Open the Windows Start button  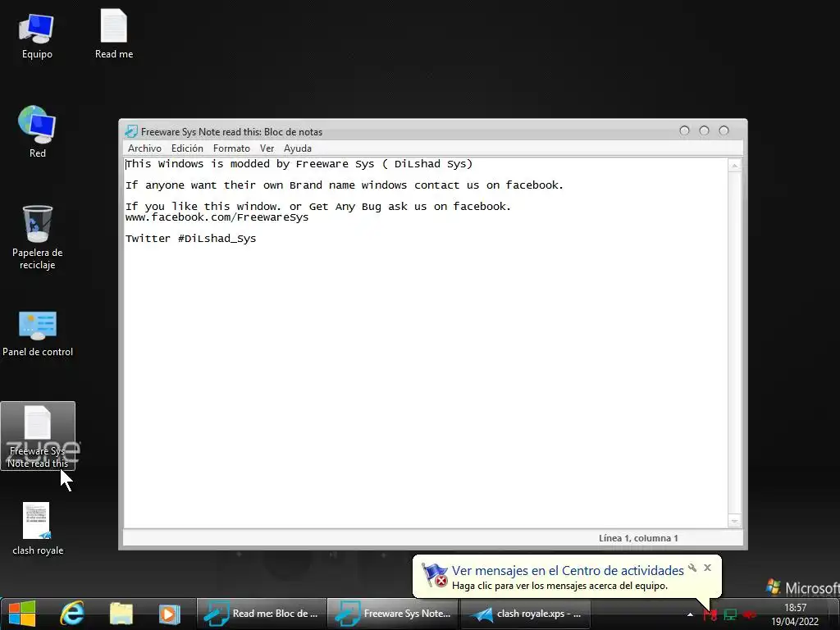pos(21,614)
